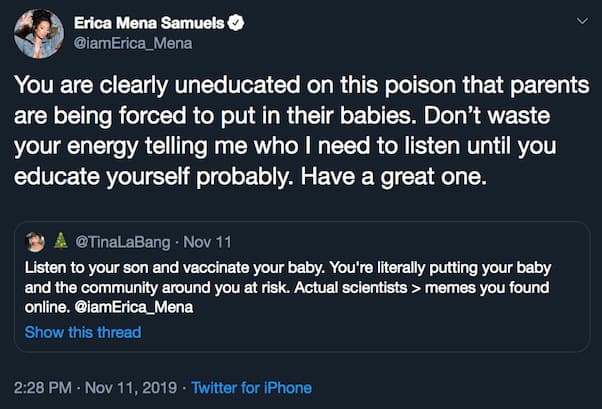
Task: Open the Twitter for iPhone source link
Action: pyautogui.click(x=251, y=387)
